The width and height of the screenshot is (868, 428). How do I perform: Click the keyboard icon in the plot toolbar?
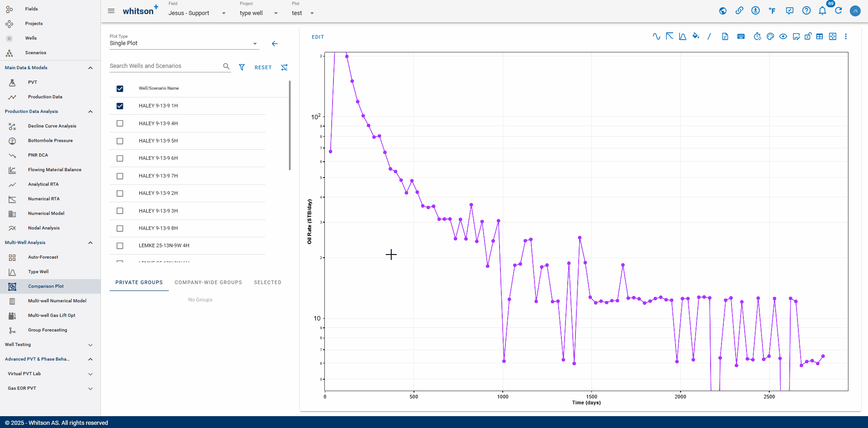point(741,36)
